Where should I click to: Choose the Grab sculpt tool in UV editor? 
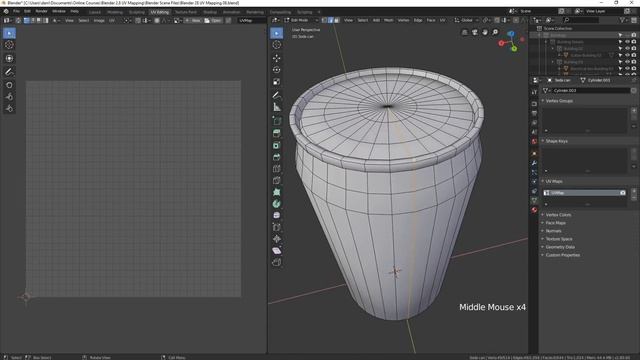coord(9,85)
